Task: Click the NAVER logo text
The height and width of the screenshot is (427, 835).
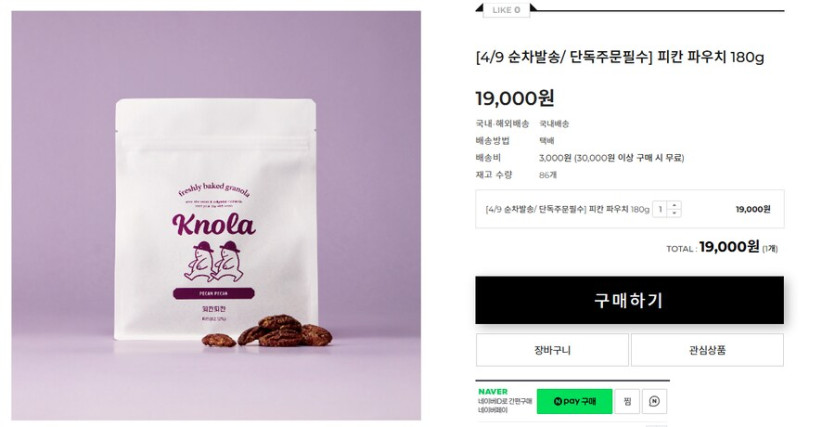Action: tap(493, 392)
